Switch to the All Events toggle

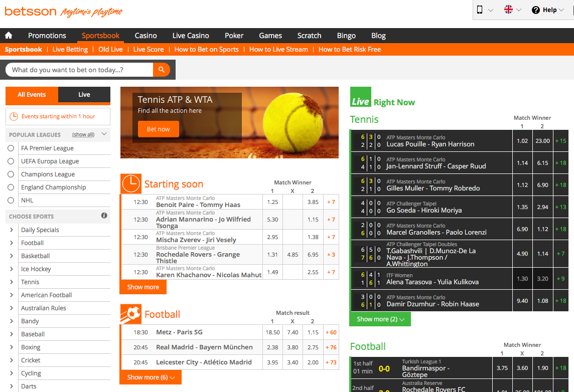[x=32, y=95]
